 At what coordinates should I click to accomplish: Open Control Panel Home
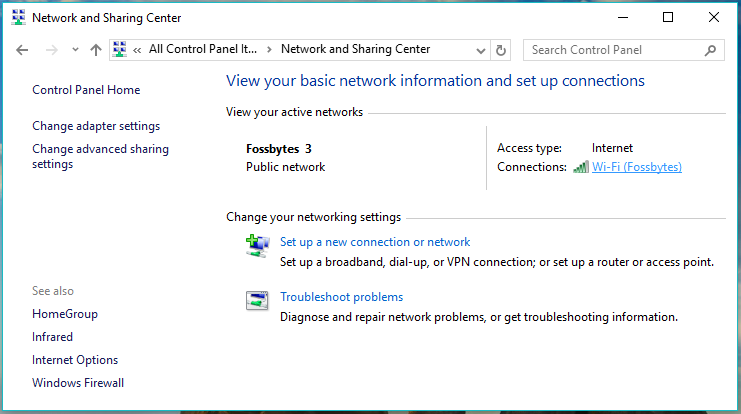click(x=86, y=90)
